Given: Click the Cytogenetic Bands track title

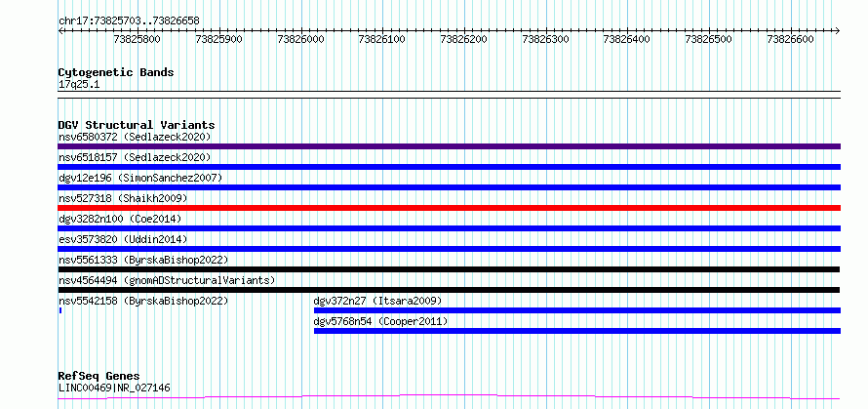Looking at the screenshot, I should [116, 72].
